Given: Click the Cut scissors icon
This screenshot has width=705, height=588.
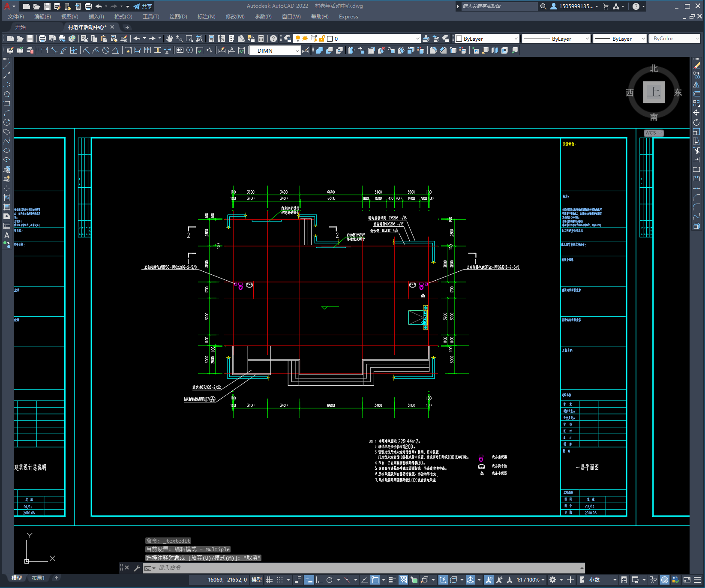Looking at the screenshot, I should [84, 39].
